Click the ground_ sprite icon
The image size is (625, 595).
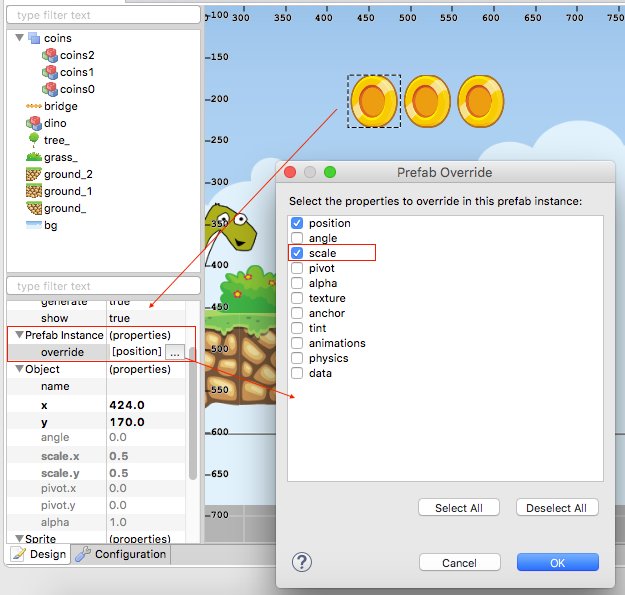pos(34,208)
